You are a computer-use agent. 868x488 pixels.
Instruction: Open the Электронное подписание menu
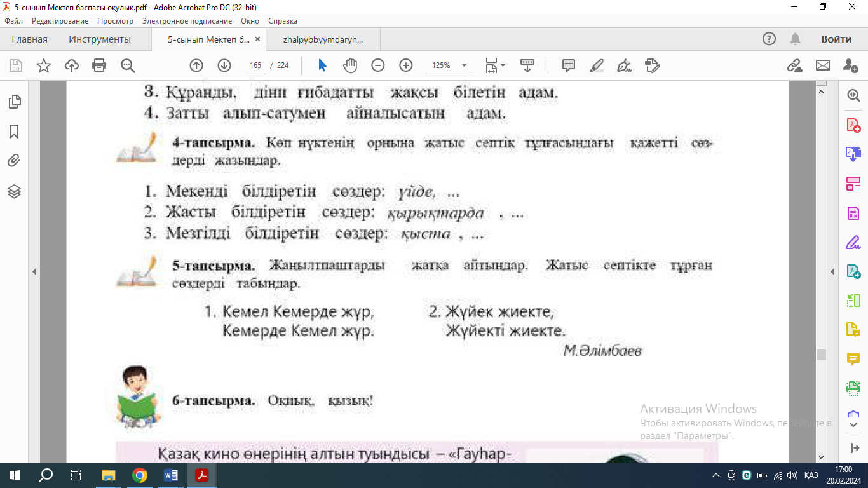click(187, 21)
